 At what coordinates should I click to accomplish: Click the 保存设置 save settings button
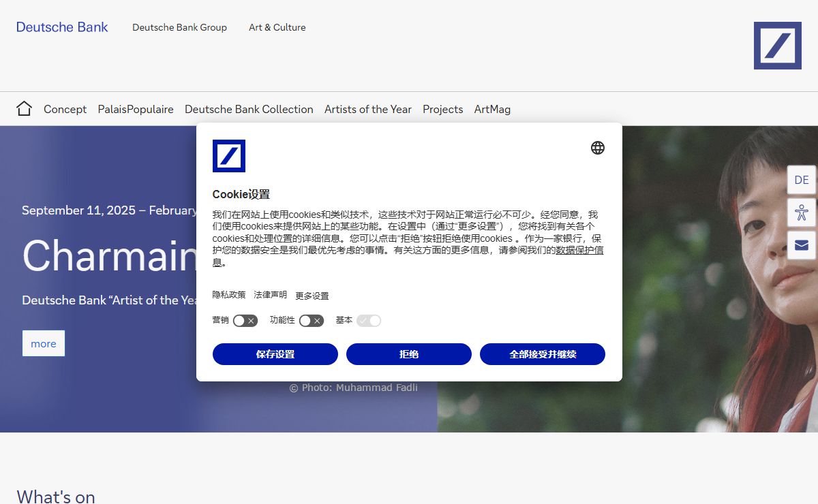click(275, 354)
